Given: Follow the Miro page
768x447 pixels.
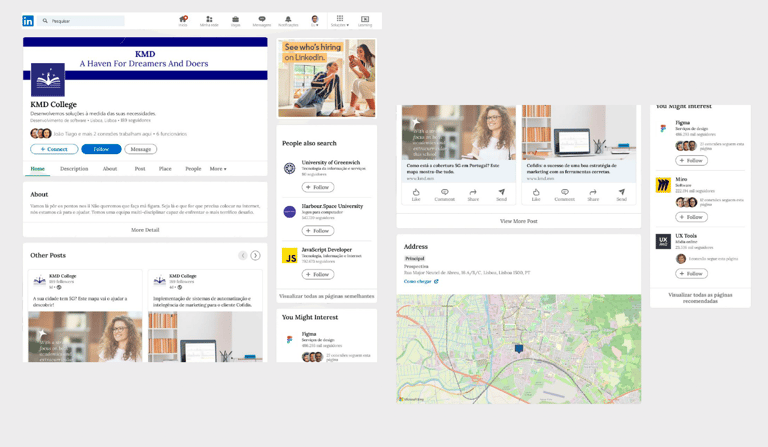Looking at the screenshot, I should tap(691, 217).
